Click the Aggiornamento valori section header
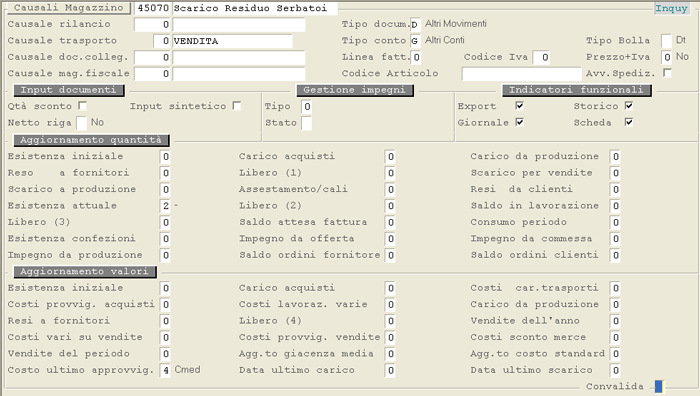The height and width of the screenshot is (396, 700). tap(85, 272)
